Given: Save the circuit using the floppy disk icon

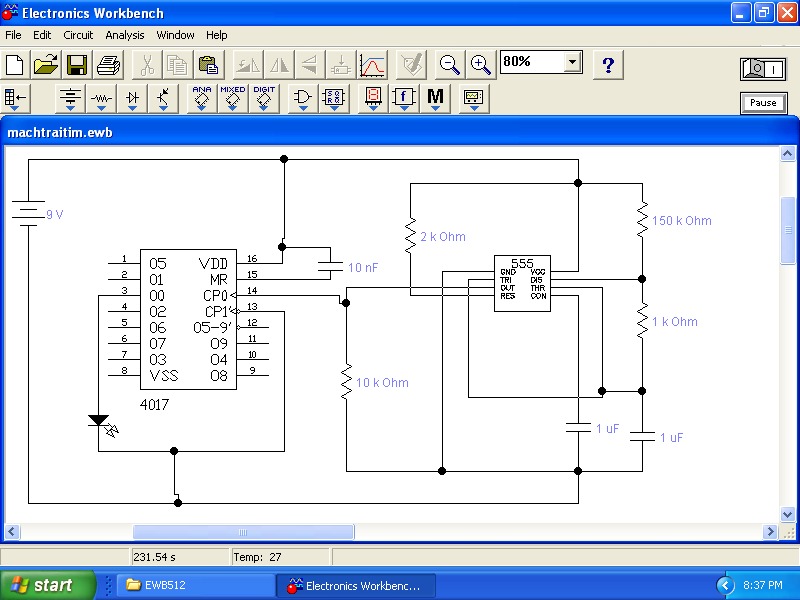Looking at the screenshot, I should (77, 65).
